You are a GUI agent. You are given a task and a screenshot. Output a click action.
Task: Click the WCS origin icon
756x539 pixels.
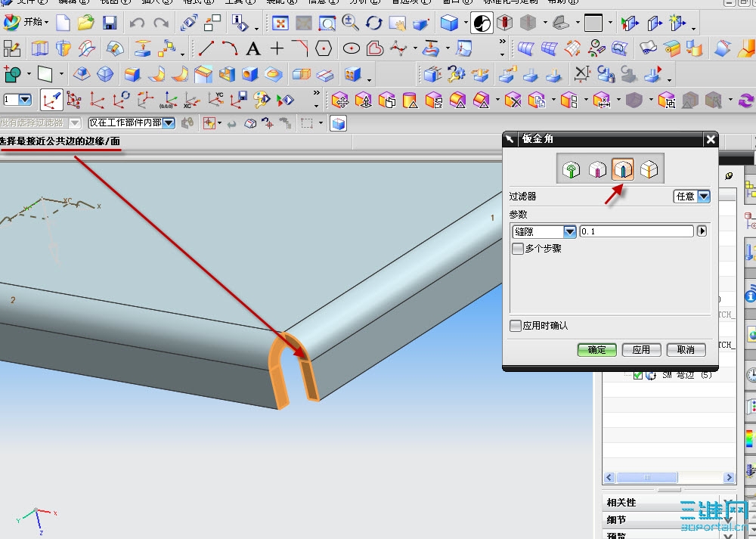[98, 100]
